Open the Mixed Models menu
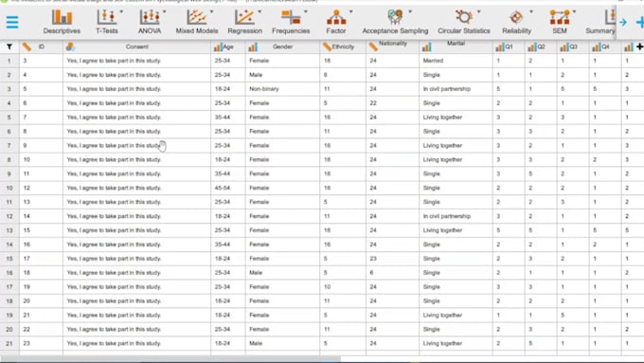Screen dimensions: 644x363 (x=197, y=22)
